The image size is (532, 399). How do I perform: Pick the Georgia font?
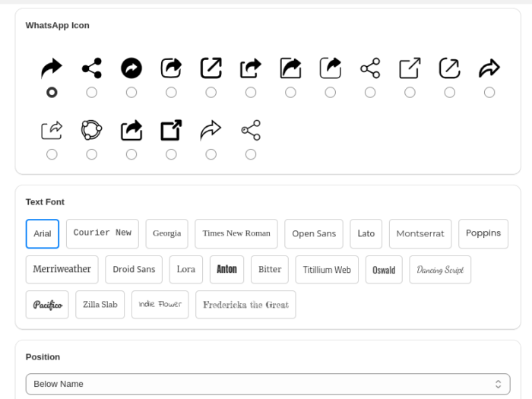coord(167,234)
